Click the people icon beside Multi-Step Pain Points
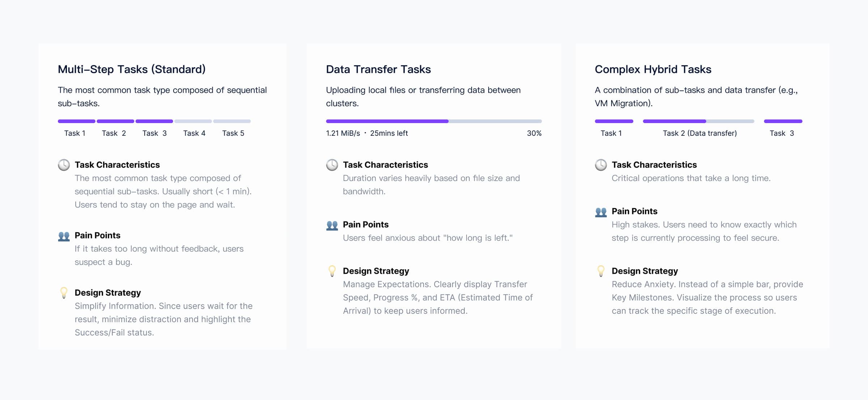This screenshot has width=868, height=400. tap(64, 236)
